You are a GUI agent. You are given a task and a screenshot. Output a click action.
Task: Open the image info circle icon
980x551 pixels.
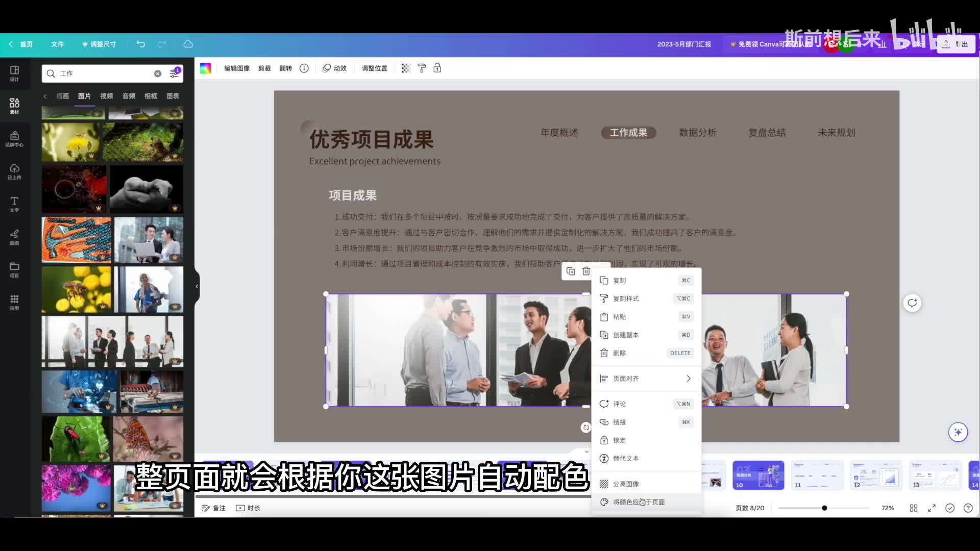click(x=304, y=68)
